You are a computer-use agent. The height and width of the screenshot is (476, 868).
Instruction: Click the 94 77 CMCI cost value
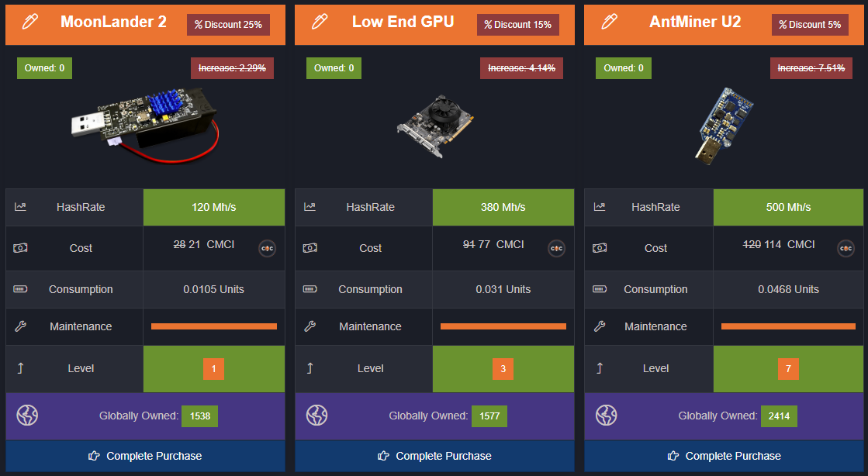pos(493,244)
